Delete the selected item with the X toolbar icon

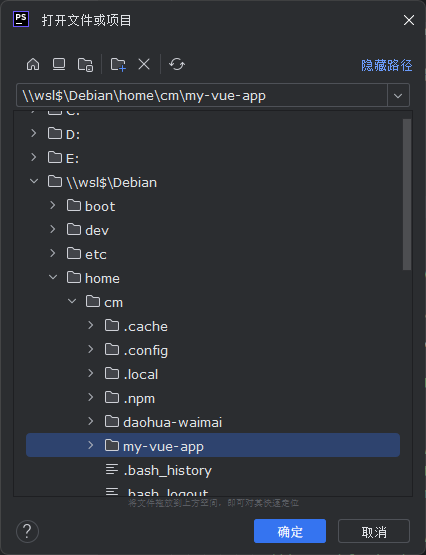(144, 64)
